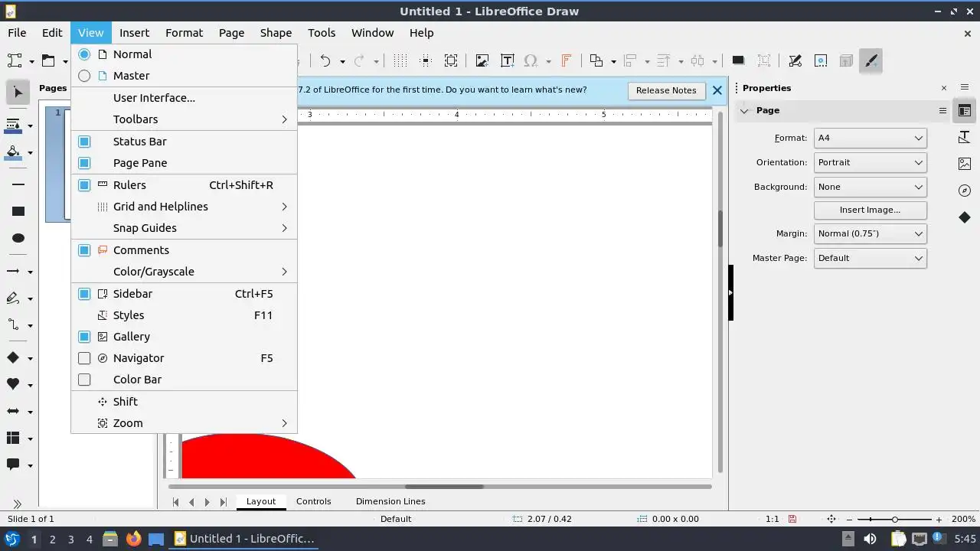Viewport: 980px width, 551px height.
Task: Select the Normal view radio button
Action: tap(84, 54)
